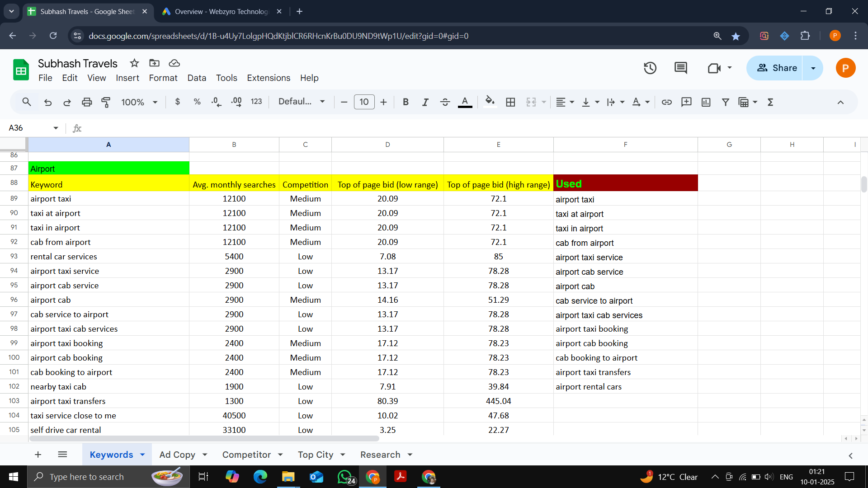
Task: Start a Meet call camera icon
Action: pyautogui.click(x=714, y=68)
